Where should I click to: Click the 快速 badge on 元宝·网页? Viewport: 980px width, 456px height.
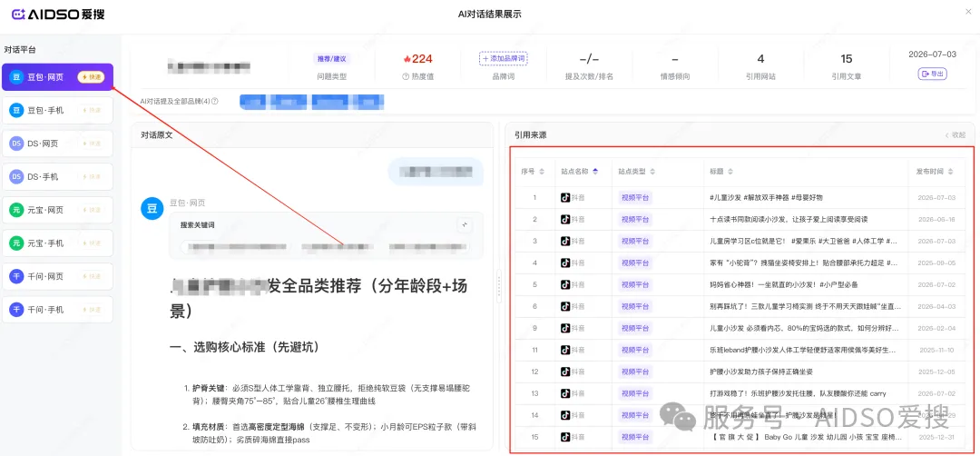[92, 210]
